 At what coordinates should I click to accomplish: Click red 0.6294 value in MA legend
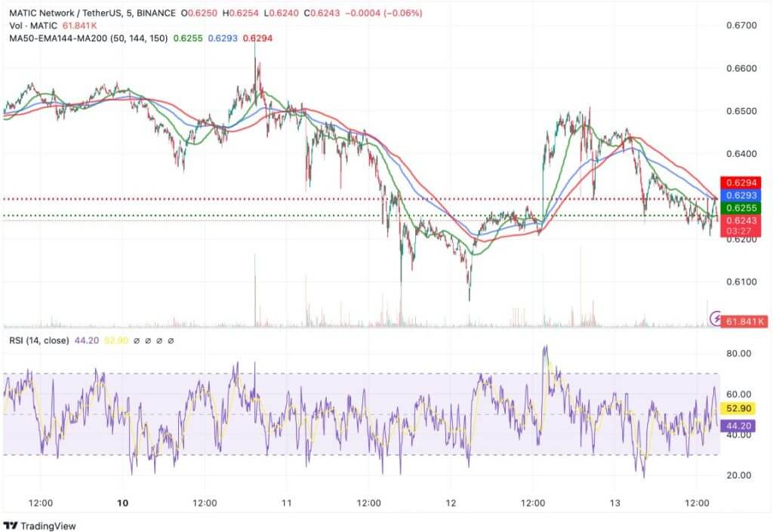(x=258, y=38)
